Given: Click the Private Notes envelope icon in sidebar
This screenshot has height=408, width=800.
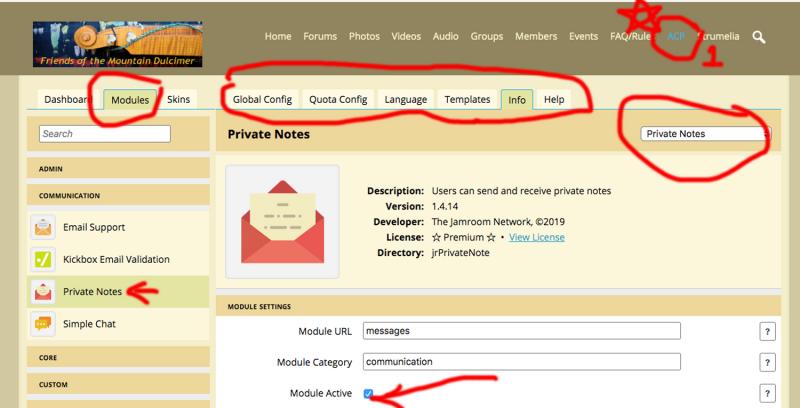Looking at the screenshot, I should [x=43, y=292].
